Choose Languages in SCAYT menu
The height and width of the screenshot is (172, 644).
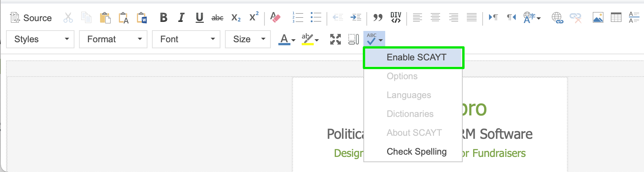pyautogui.click(x=413, y=95)
